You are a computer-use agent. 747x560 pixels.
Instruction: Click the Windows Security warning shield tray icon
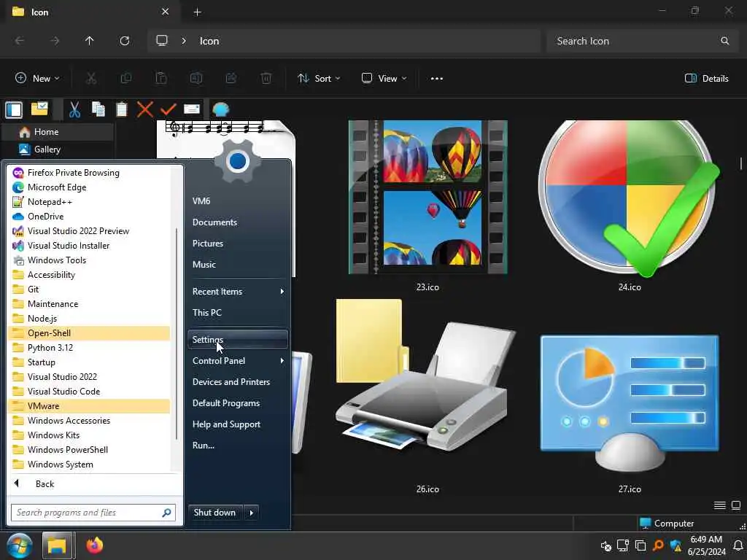coord(676,545)
